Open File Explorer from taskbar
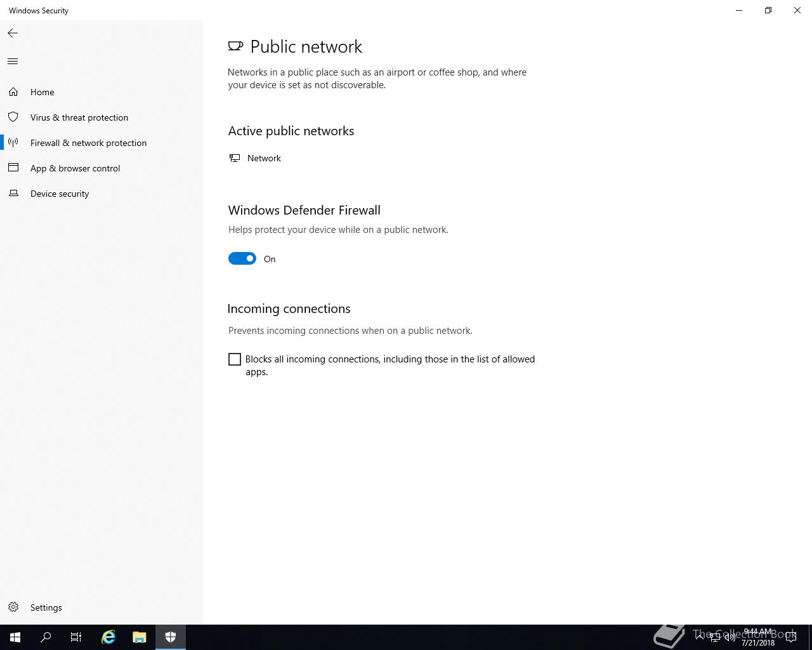The image size is (812, 650). pyautogui.click(x=140, y=637)
